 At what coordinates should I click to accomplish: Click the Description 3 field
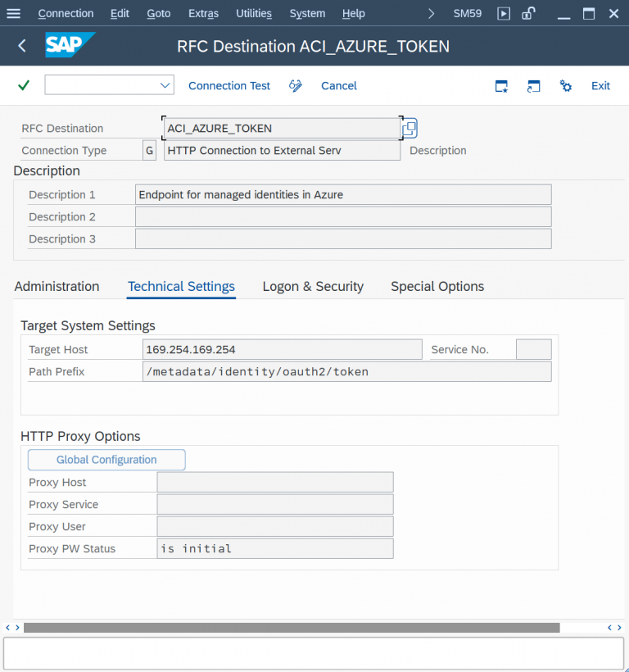click(343, 238)
